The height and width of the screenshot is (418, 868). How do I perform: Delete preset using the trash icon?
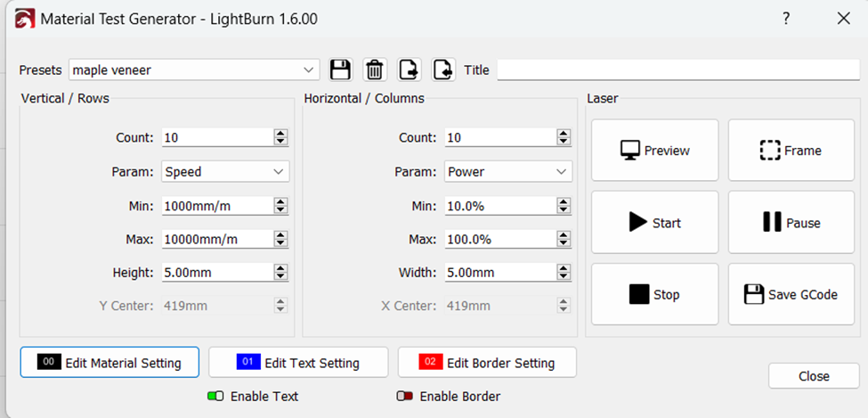click(x=375, y=70)
